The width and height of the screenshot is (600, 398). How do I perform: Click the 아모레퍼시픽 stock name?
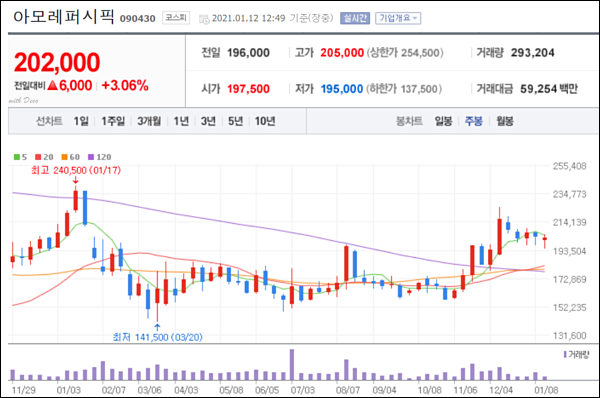[x=64, y=17]
